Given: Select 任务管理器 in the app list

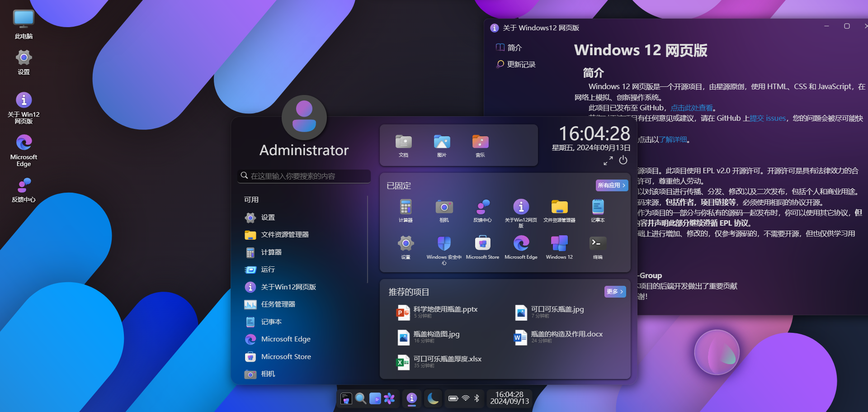Looking at the screenshot, I should tap(278, 304).
